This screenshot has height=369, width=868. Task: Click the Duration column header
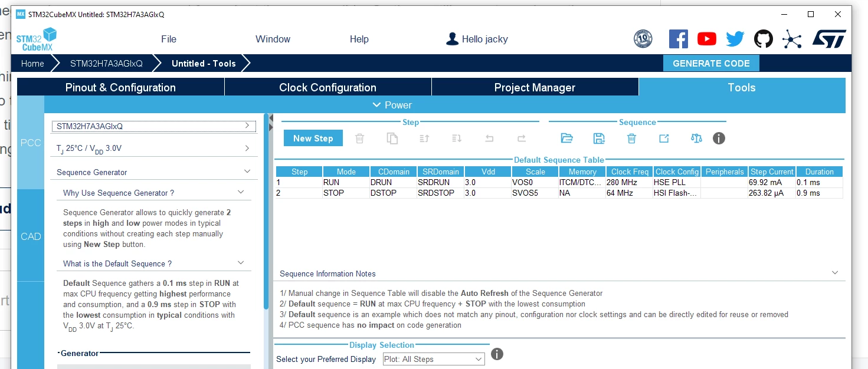[x=820, y=172]
